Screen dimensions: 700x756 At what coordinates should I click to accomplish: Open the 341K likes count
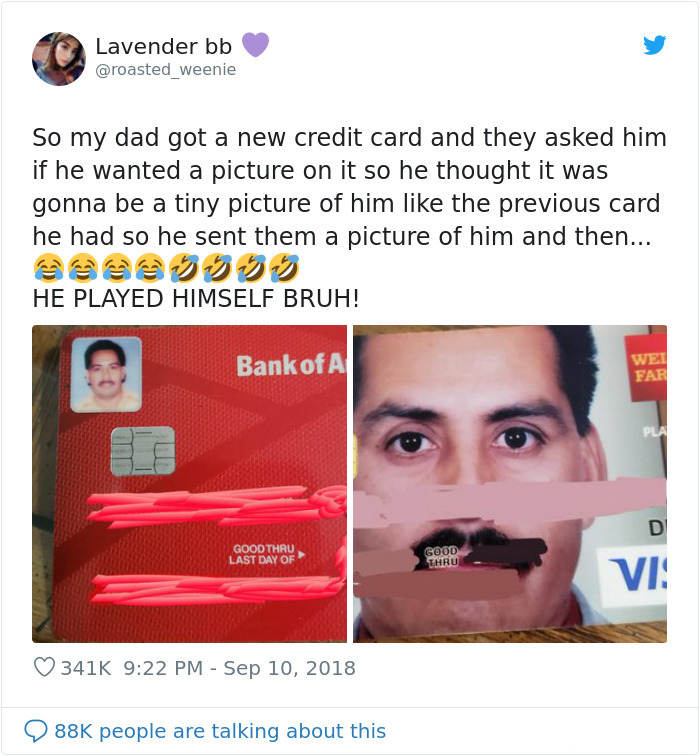(x=86, y=668)
